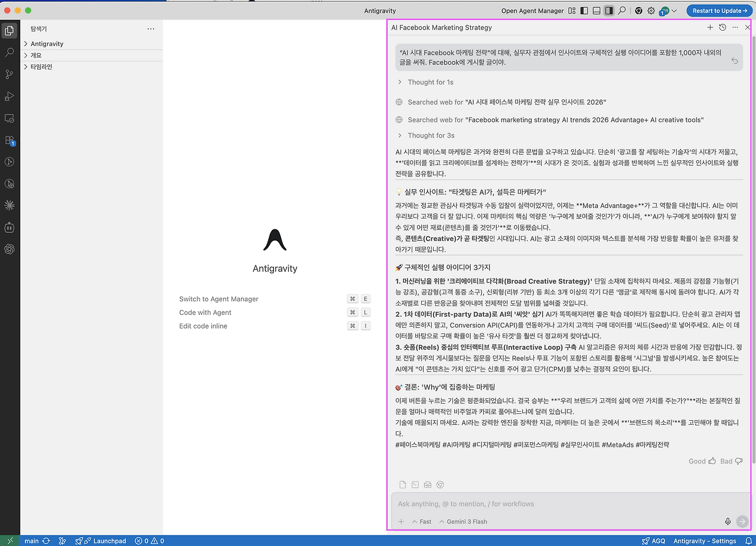Click the 'Searched web for' Advantage+ query row

(x=550, y=120)
